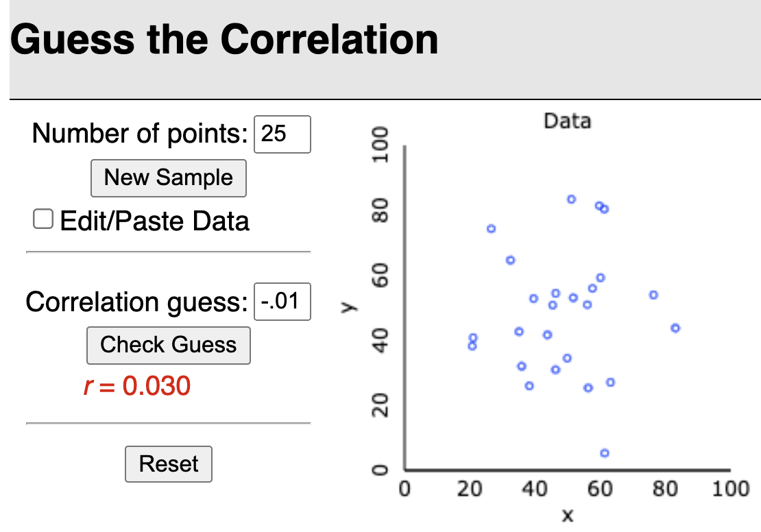Click into the Correlation guess input box
761x532 pixels.
point(282,302)
